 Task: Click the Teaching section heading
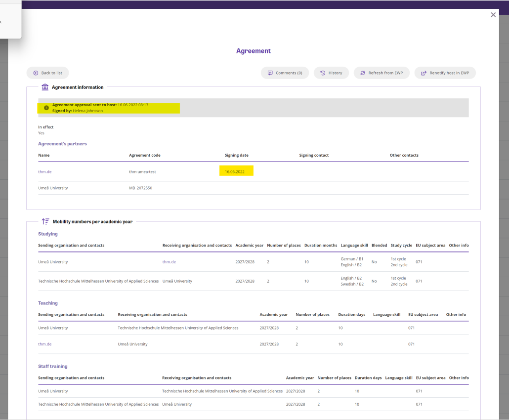(x=48, y=303)
